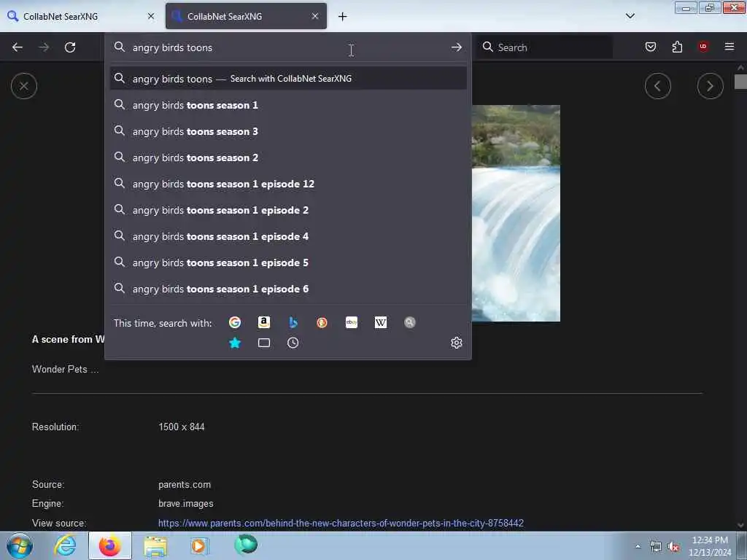
Task: Select the second CollabNet SearXNG tab
Action: pyautogui.click(x=246, y=16)
